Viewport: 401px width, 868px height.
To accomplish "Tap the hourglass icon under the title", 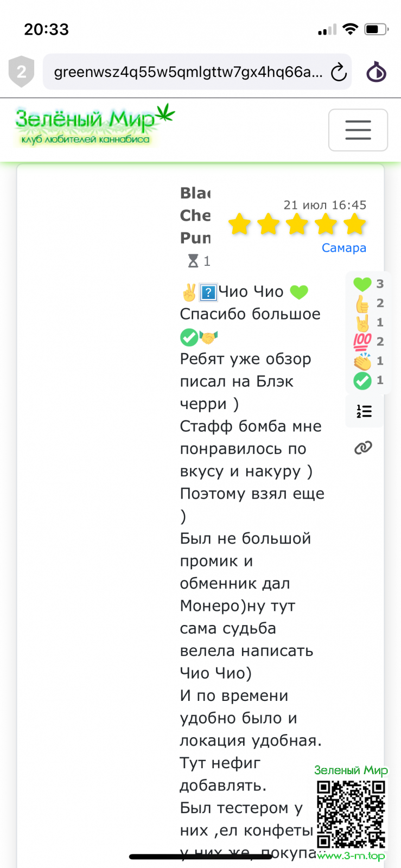I will tap(193, 261).
